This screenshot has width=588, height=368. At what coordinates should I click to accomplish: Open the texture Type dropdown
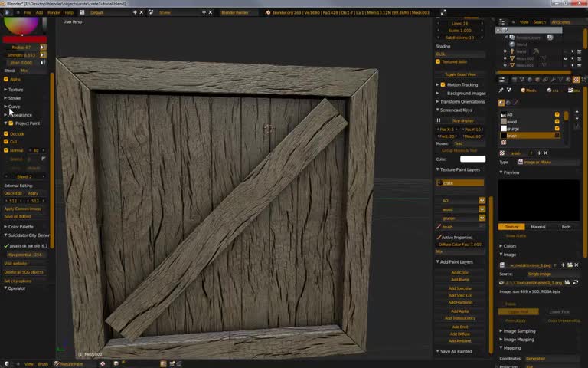548,162
